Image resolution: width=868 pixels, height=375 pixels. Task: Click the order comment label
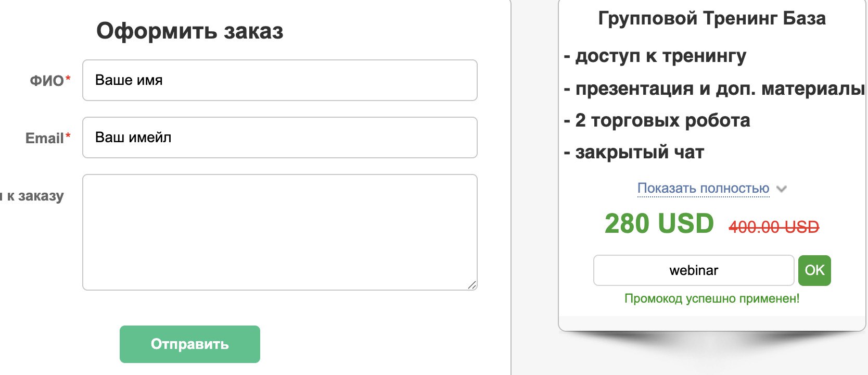[32, 196]
